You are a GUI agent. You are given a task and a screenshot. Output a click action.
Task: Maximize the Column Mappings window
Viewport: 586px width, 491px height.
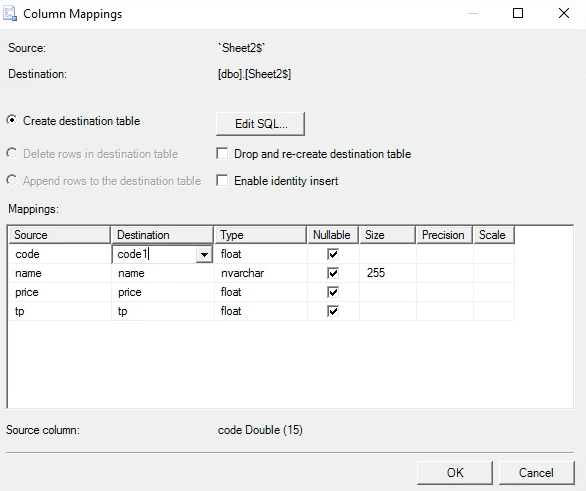pos(518,13)
